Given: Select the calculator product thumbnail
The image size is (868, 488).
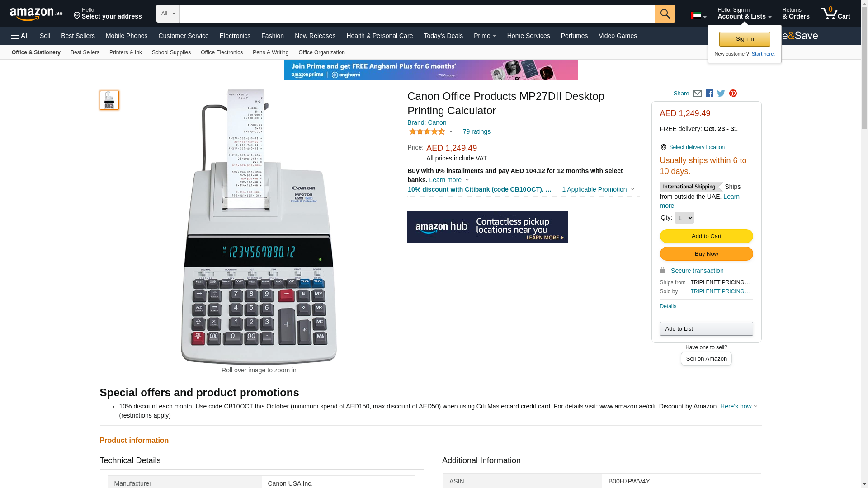Looking at the screenshot, I should [109, 100].
